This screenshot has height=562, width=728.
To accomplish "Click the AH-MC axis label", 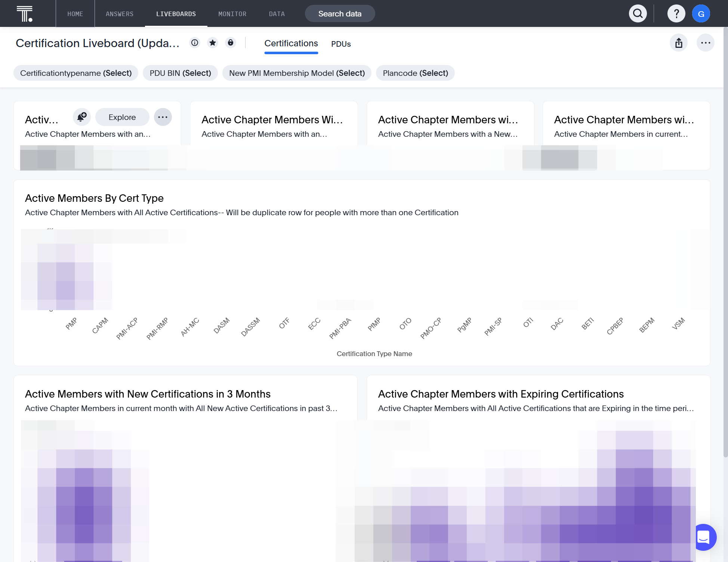I will (190, 327).
